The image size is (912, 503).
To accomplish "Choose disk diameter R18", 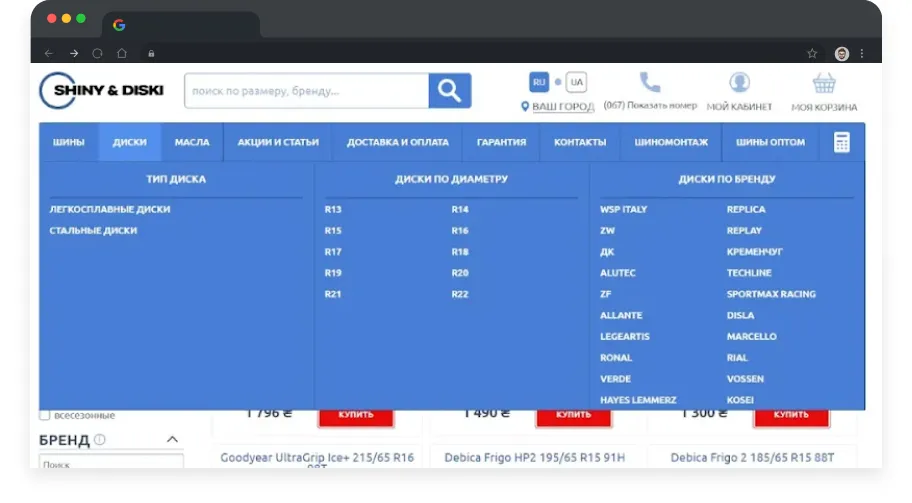I will 460,252.
